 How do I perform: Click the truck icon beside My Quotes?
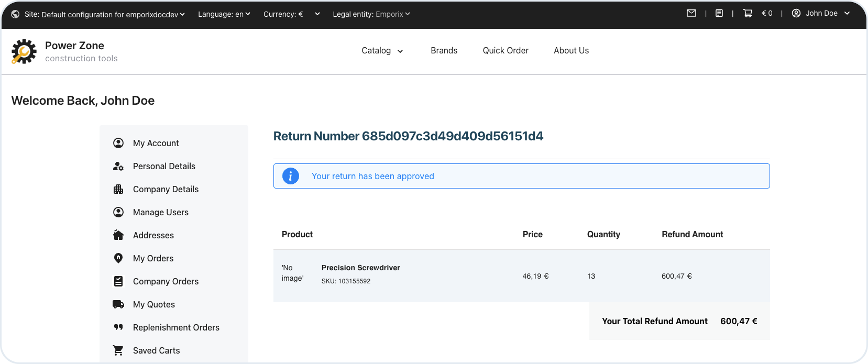coord(118,304)
